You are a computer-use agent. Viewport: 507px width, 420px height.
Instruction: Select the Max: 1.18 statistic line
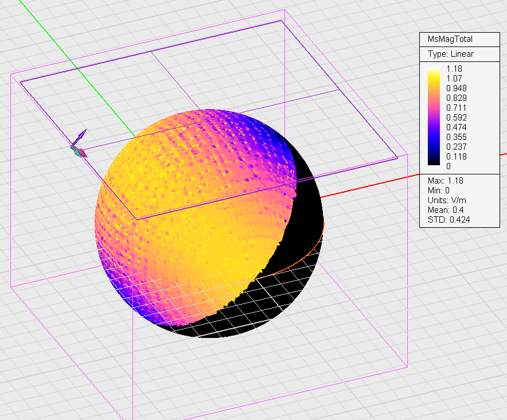click(446, 181)
